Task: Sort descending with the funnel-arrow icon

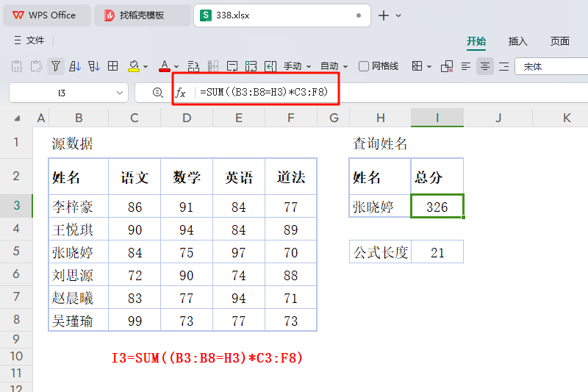Action: (x=94, y=66)
